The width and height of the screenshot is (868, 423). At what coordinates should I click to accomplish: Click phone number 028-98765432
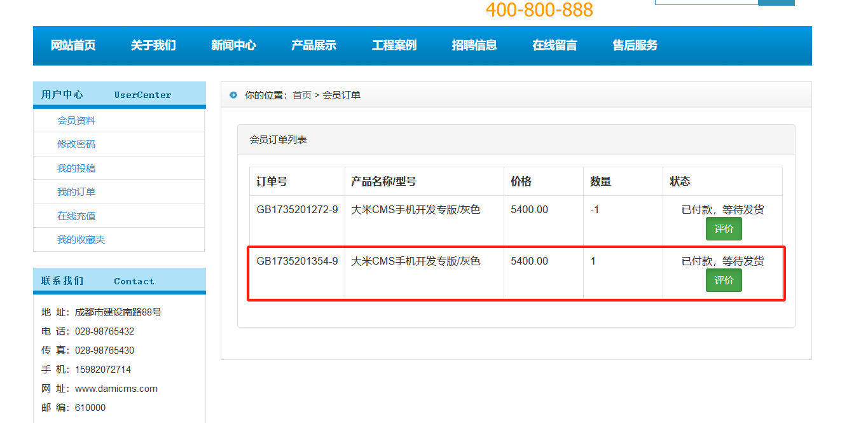(104, 331)
